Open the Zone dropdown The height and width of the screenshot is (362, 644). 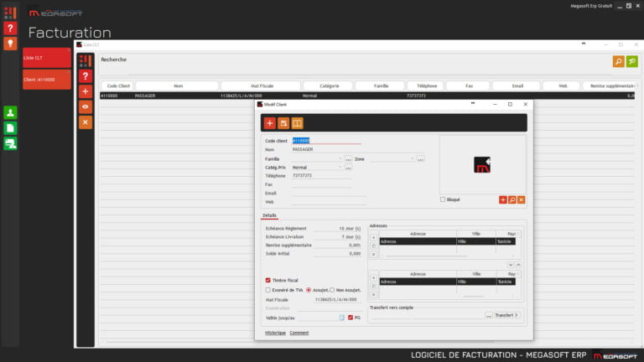(x=413, y=159)
